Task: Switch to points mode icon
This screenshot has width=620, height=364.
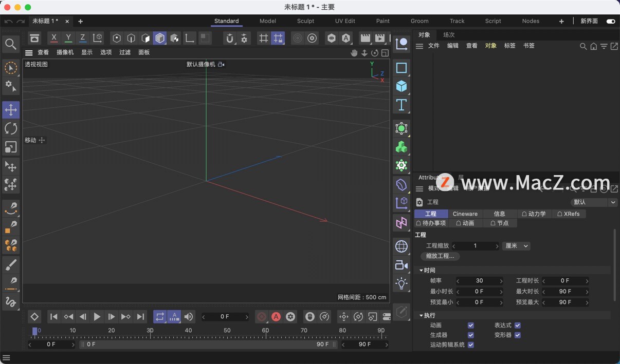Action: click(117, 38)
